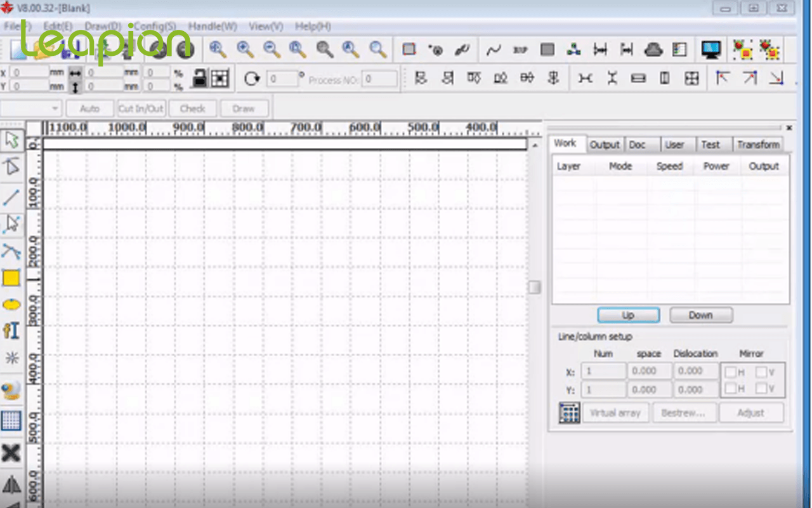Click the array grid icon beside Virtual array

point(569,413)
